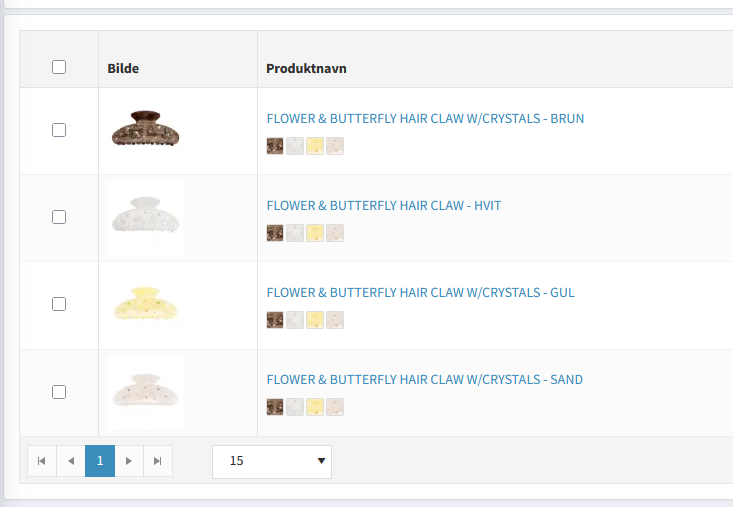The width and height of the screenshot is (733, 507).
Task: Click the Bilde column header
Action: coord(123,68)
